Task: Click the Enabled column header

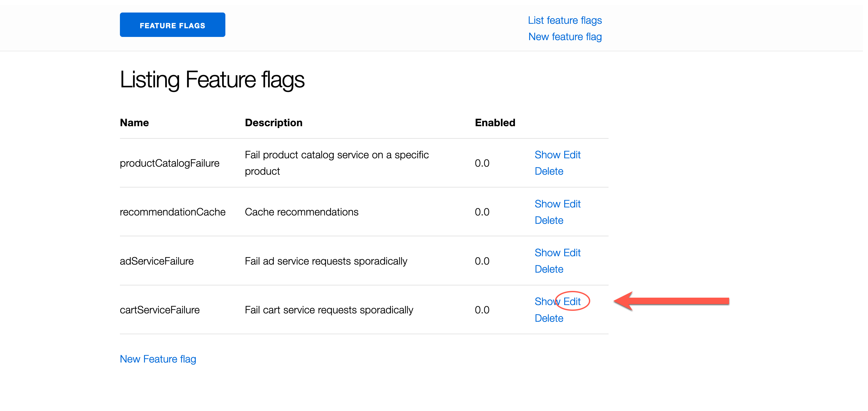Action: click(495, 123)
